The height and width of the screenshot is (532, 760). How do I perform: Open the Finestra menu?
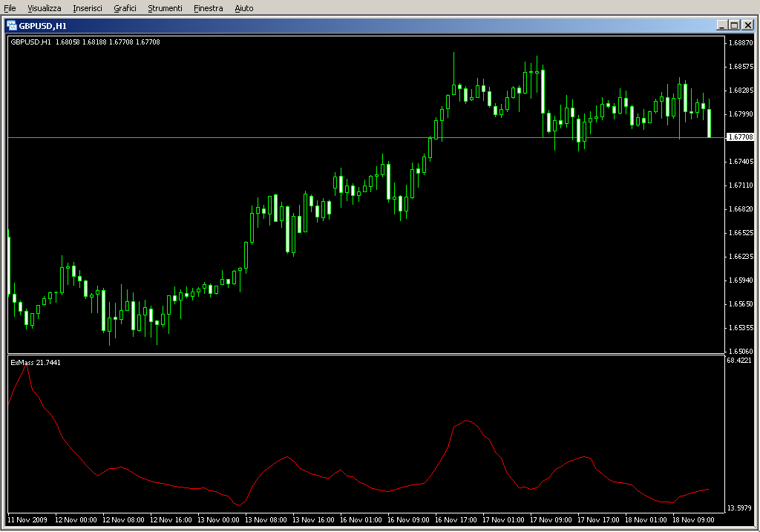(208, 8)
